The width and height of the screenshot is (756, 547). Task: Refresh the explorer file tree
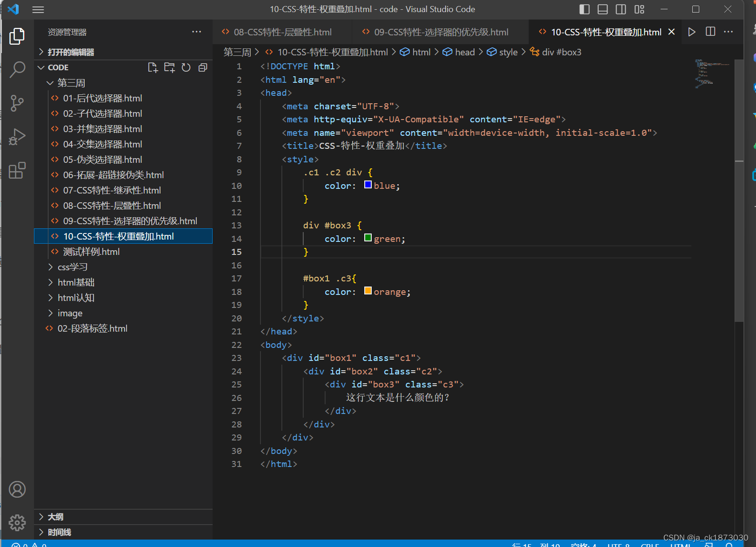tap(186, 67)
